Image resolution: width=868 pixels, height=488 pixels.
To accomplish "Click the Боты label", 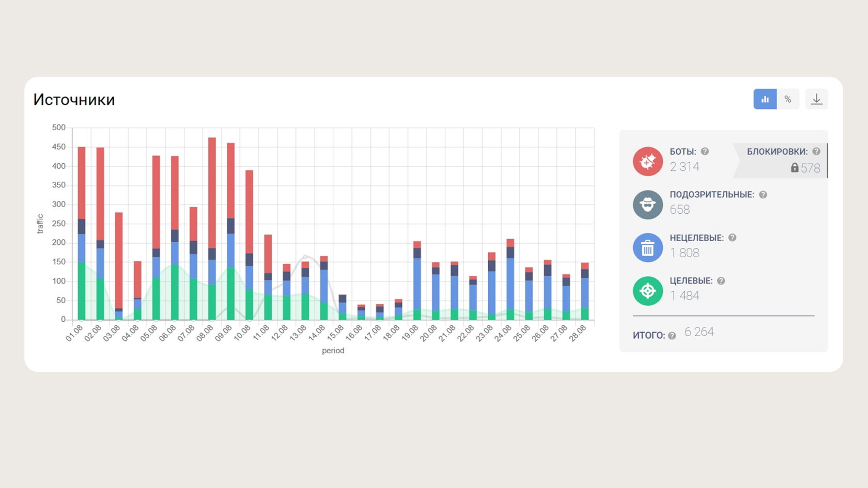I will [683, 151].
